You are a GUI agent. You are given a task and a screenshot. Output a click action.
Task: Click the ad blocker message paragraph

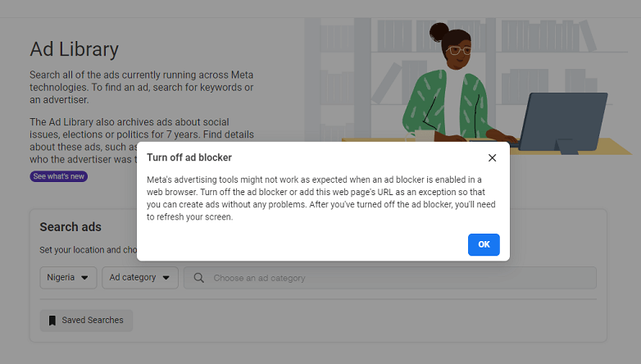pyautogui.click(x=316, y=198)
